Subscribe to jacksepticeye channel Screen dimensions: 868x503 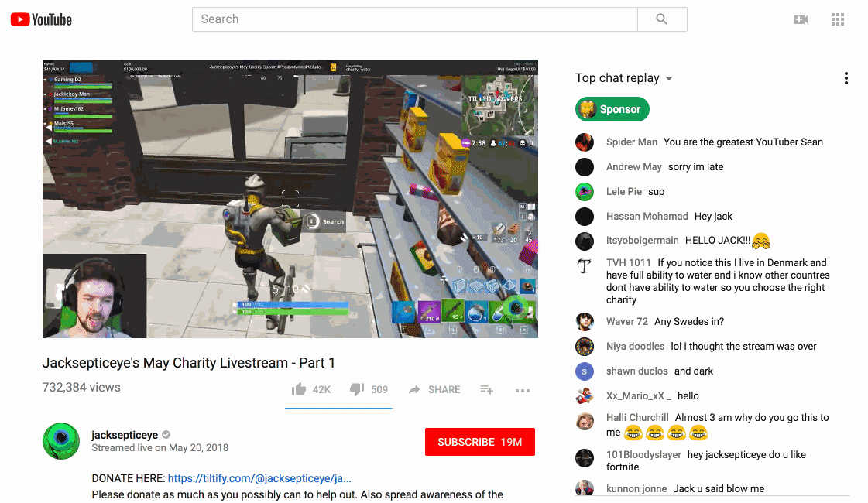point(480,442)
